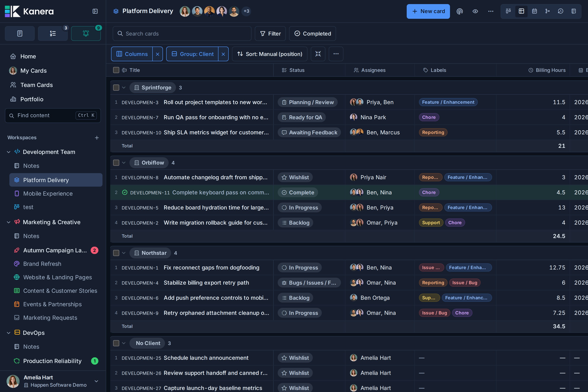Open the three-dot menu beside the eye icon

tap(491, 11)
